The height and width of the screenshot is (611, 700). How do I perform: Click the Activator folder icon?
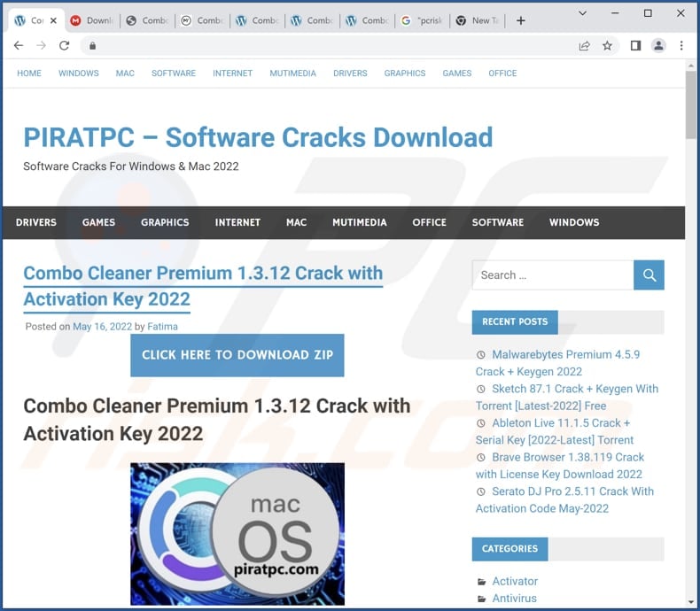481,582
